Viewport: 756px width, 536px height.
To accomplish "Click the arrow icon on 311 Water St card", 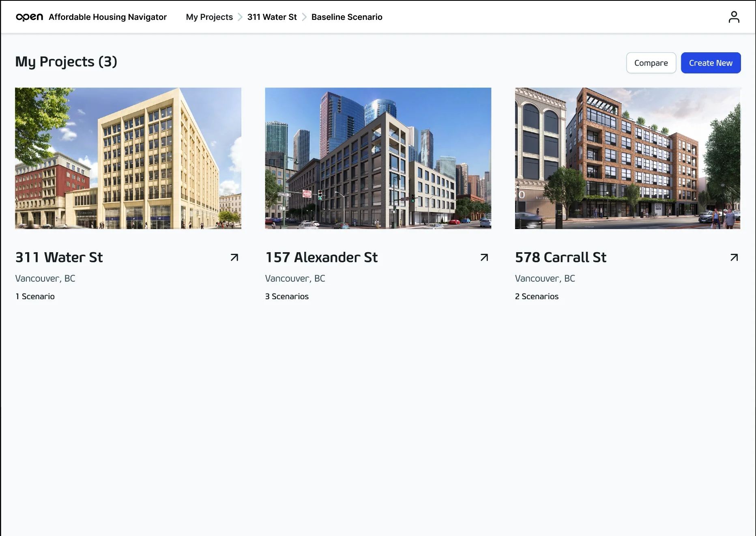I will [234, 257].
